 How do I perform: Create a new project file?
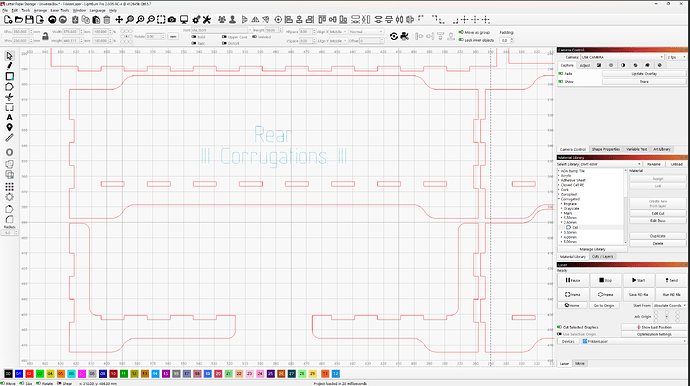click(8, 20)
